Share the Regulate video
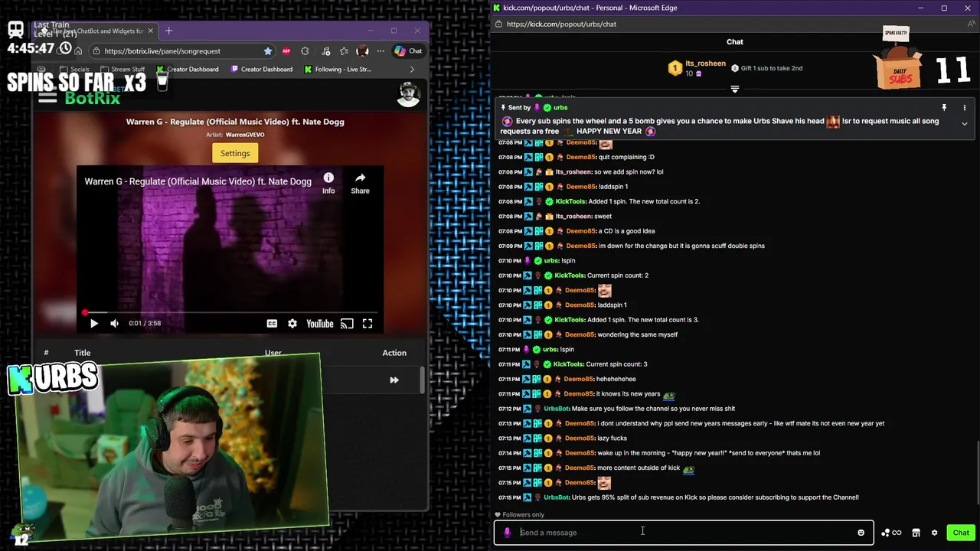Image resolution: width=980 pixels, height=551 pixels. click(x=360, y=183)
